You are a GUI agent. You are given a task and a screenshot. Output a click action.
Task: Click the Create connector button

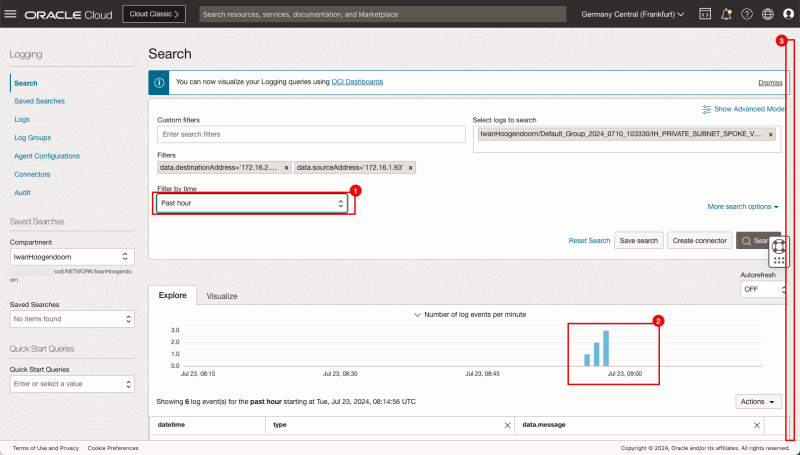pyautogui.click(x=699, y=241)
